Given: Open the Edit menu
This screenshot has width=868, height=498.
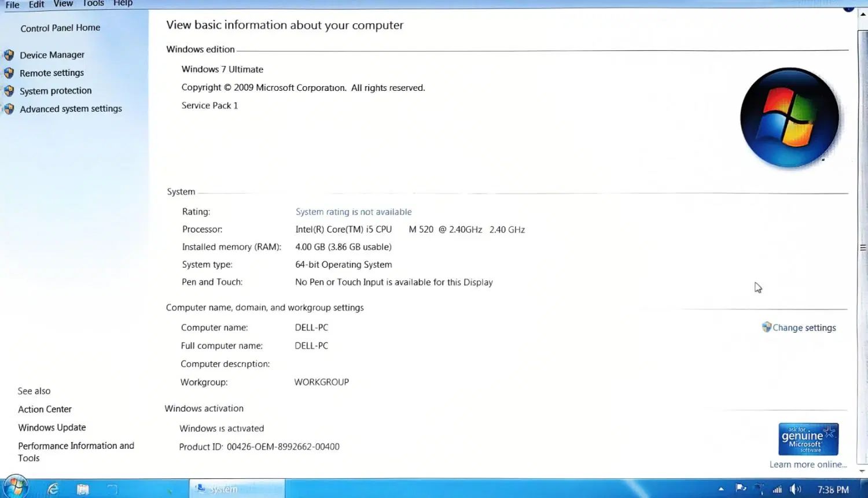Looking at the screenshot, I should [36, 5].
